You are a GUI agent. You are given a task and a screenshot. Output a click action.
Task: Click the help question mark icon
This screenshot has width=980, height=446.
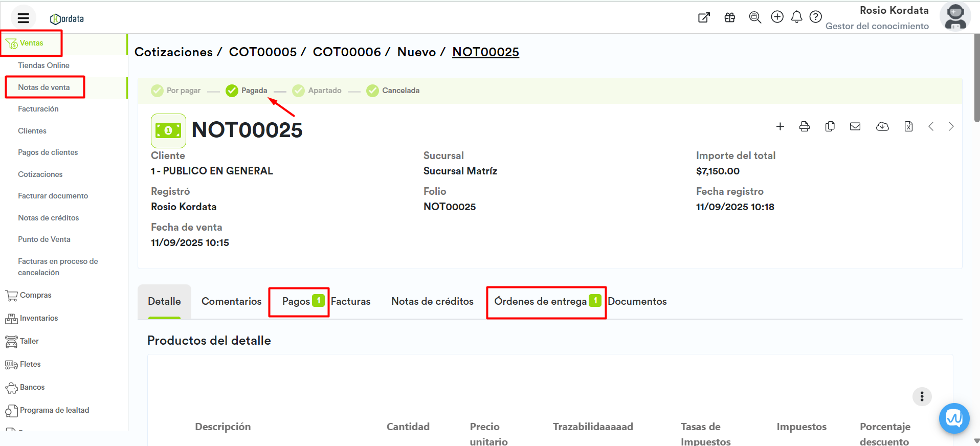click(x=816, y=17)
